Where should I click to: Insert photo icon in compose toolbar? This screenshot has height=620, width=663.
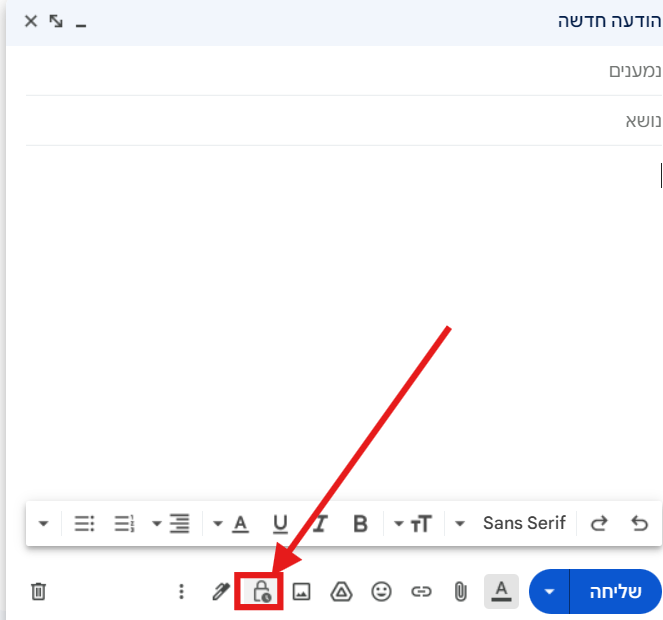(301, 591)
